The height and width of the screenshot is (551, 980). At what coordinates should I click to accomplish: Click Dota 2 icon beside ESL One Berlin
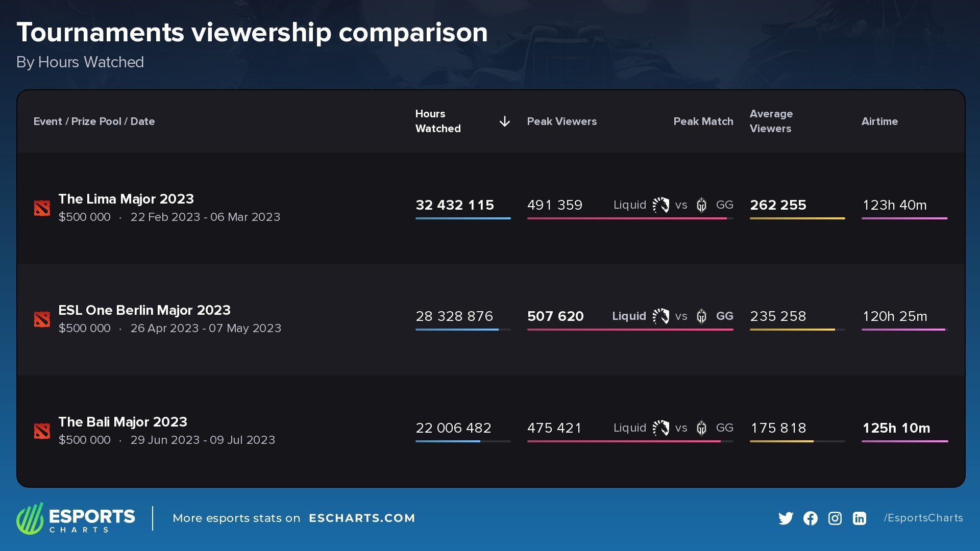point(42,319)
